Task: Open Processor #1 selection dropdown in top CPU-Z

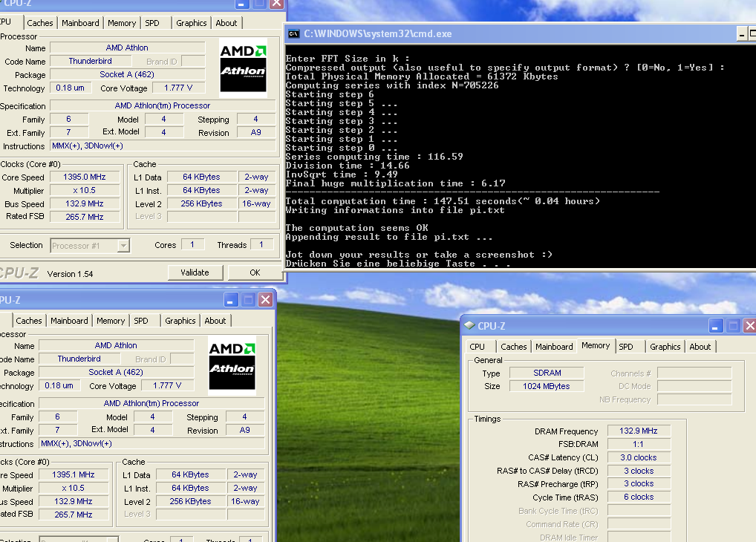Action: pyautogui.click(x=124, y=246)
